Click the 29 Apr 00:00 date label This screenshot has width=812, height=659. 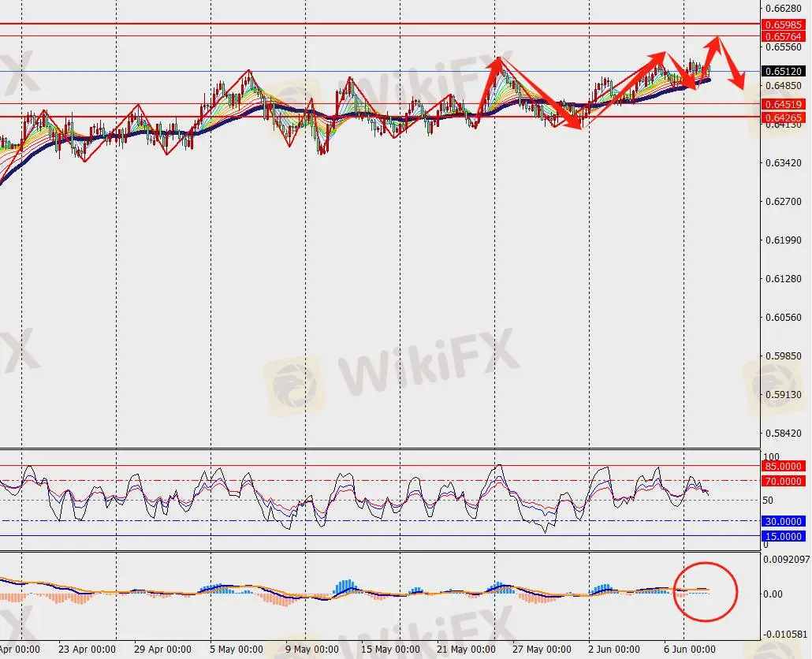[162, 650]
